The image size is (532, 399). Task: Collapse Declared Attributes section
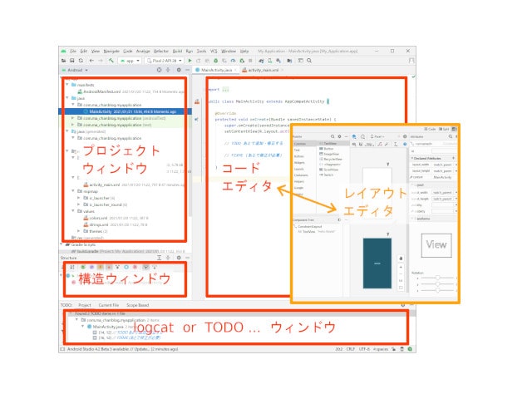[412, 158]
